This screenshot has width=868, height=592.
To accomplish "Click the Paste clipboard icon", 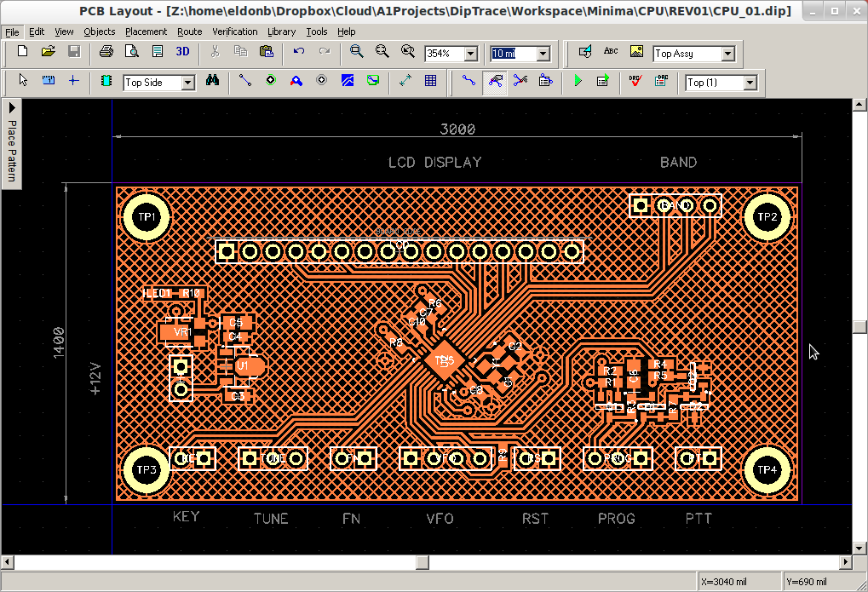I will [267, 51].
